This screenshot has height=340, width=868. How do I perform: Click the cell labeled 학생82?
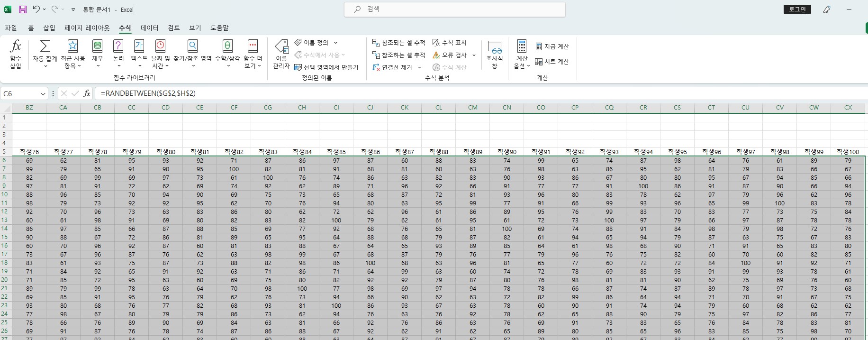click(x=234, y=152)
